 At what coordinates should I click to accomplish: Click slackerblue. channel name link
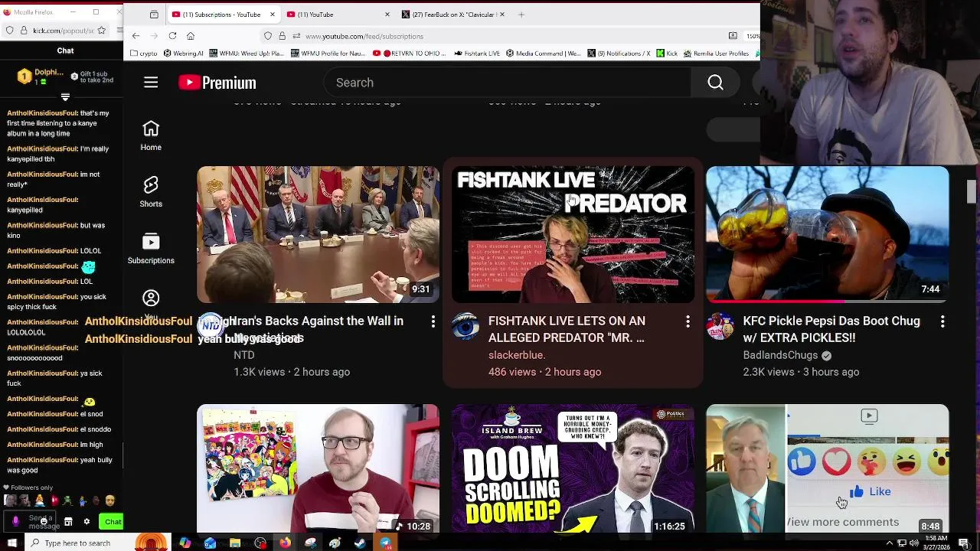point(517,355)
